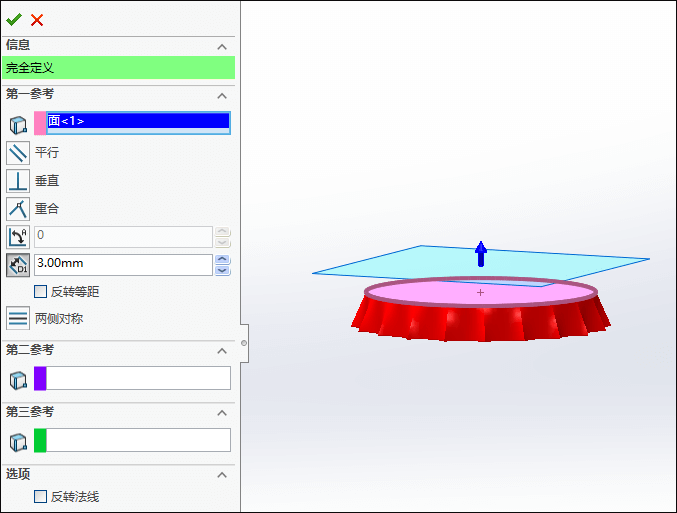This screenshot has width=677, height=513.
Task: Collapse the 信息 section
Action: 222,47
